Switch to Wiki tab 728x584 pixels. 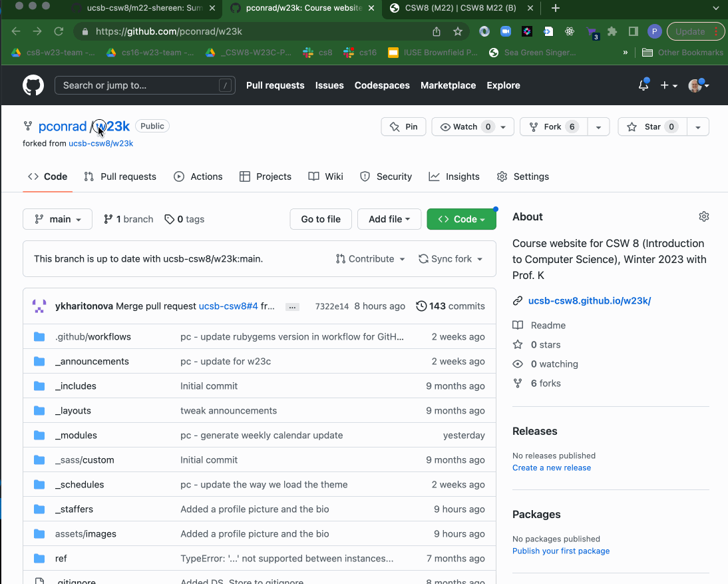coord(326,176)
